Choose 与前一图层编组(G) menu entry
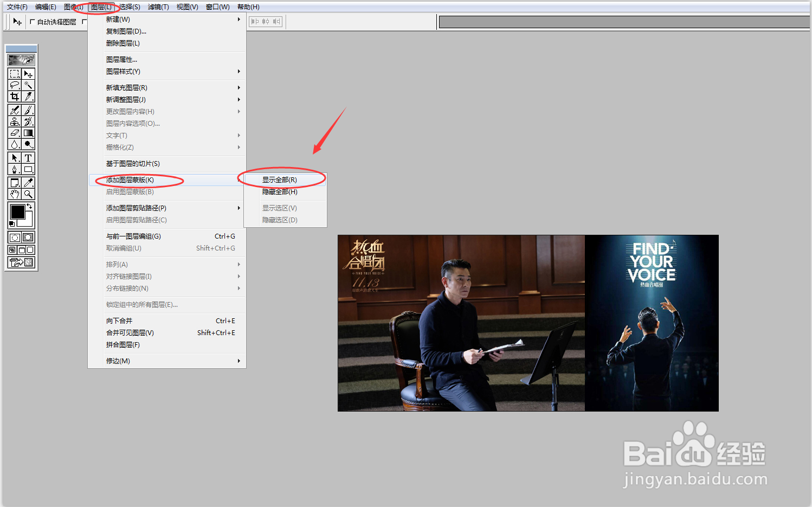Screen dimensions: 812x507 [x=167, y=236]
